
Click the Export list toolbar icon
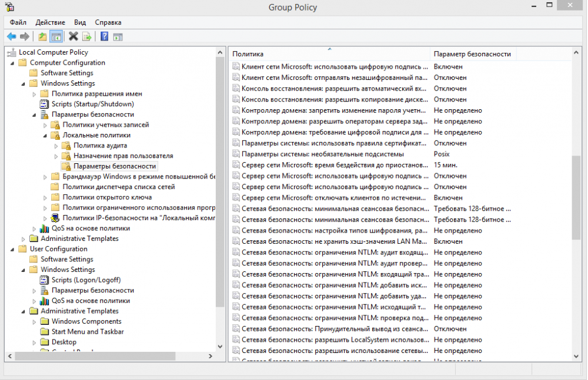pyautogui.click(x=87, y=36)
